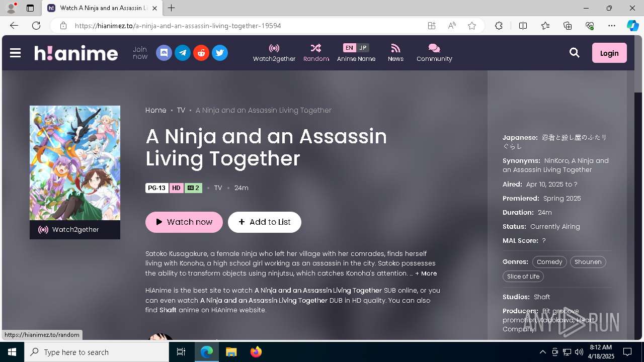Image resolution: width=644 pixels, height=362 pixels.
Task: Open Split screen icon
Action: [x=523, y=26]
